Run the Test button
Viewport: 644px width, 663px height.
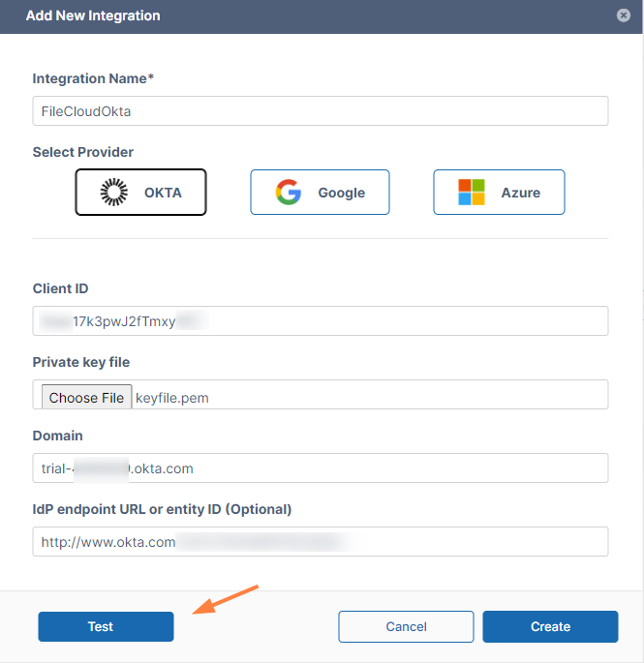(106, 626)
